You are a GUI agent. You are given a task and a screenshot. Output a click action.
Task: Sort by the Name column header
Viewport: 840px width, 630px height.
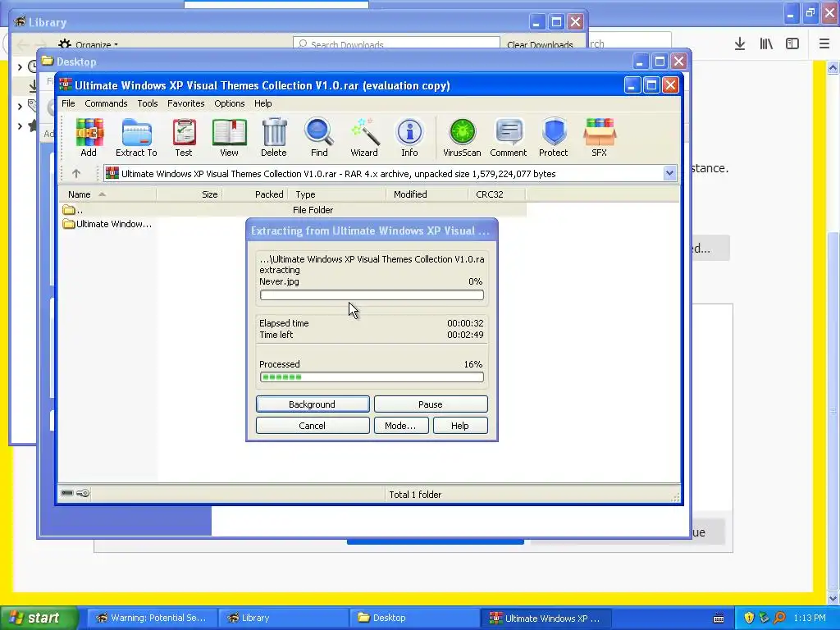pyautogui.click(x=107, y=194)
